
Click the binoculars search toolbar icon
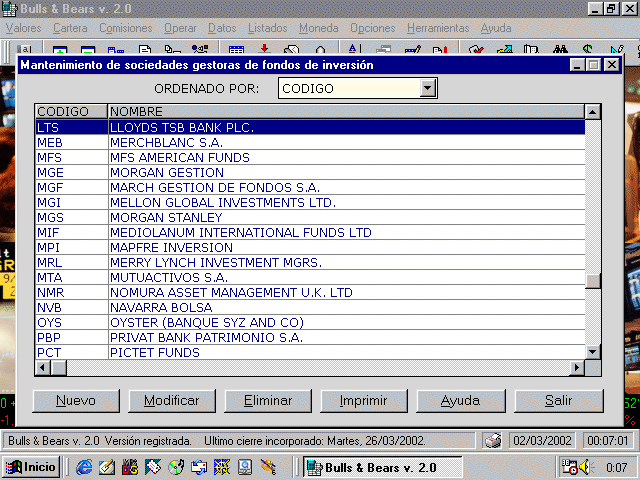pyautogui.click(x=560, y=49)
